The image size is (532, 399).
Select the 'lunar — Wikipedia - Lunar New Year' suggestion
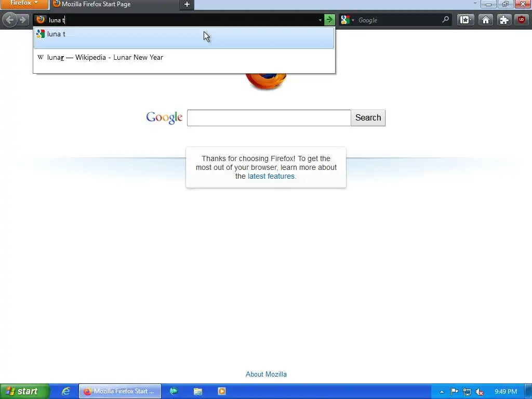click(184, 61)
